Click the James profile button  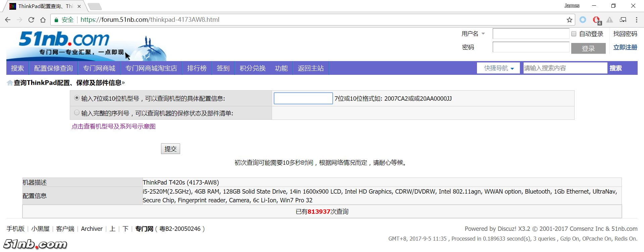click(572, 6)
